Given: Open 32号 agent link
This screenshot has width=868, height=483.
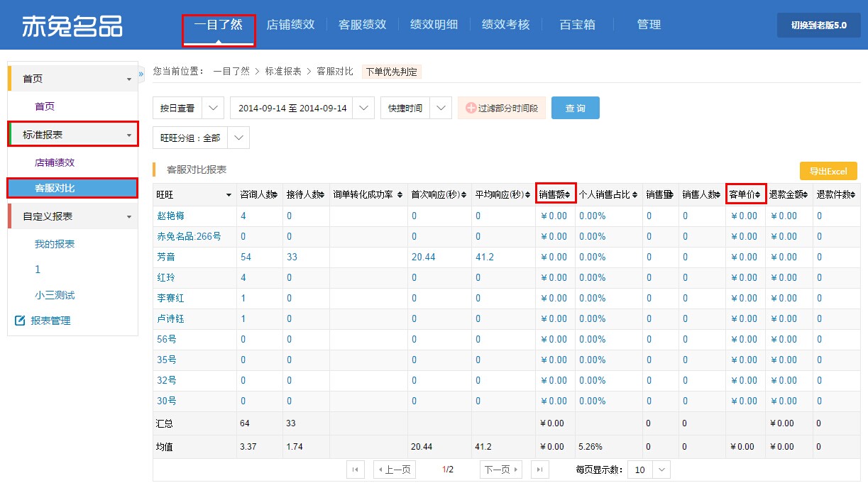Looking at the screenshot, I should tap(167, 380).
